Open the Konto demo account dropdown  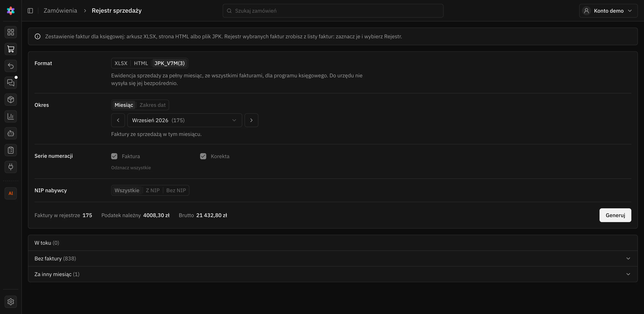click(608, 11)
